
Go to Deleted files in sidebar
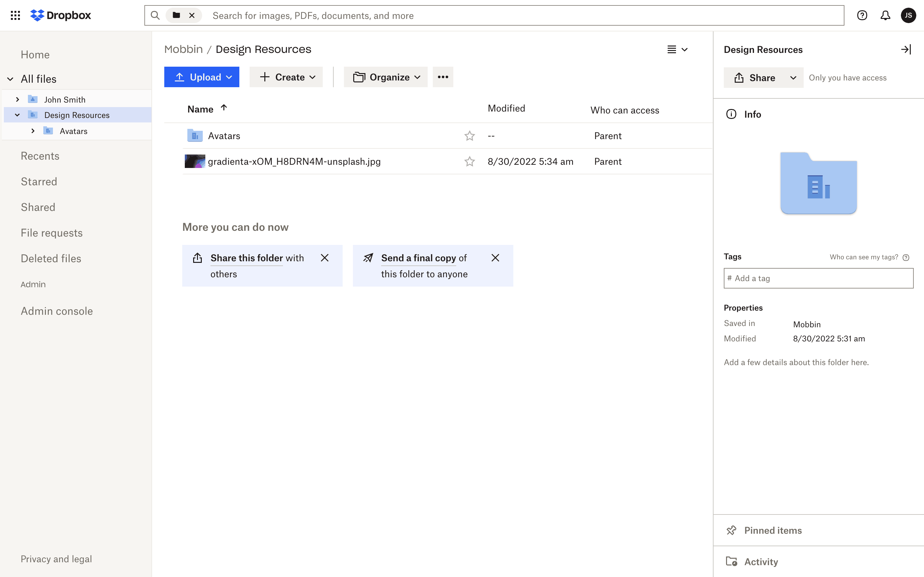point(51,258)
